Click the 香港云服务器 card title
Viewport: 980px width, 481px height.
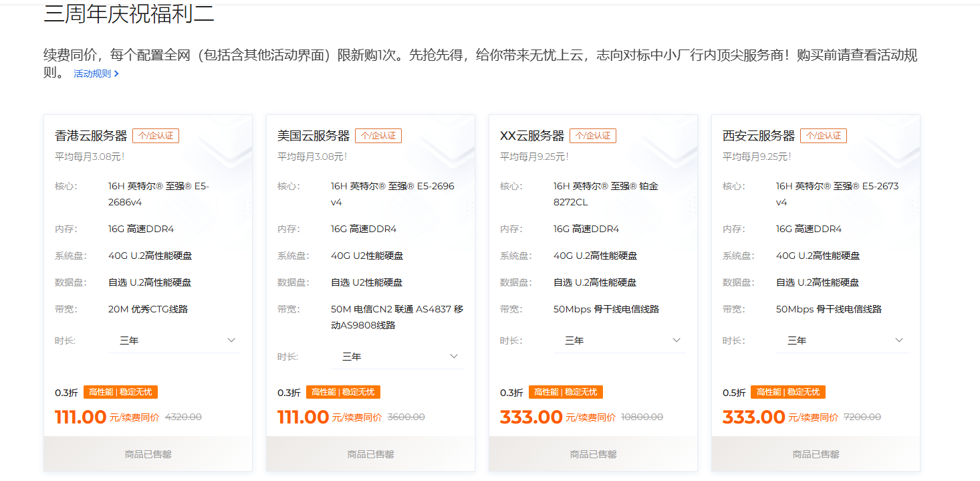pos(91,136)
